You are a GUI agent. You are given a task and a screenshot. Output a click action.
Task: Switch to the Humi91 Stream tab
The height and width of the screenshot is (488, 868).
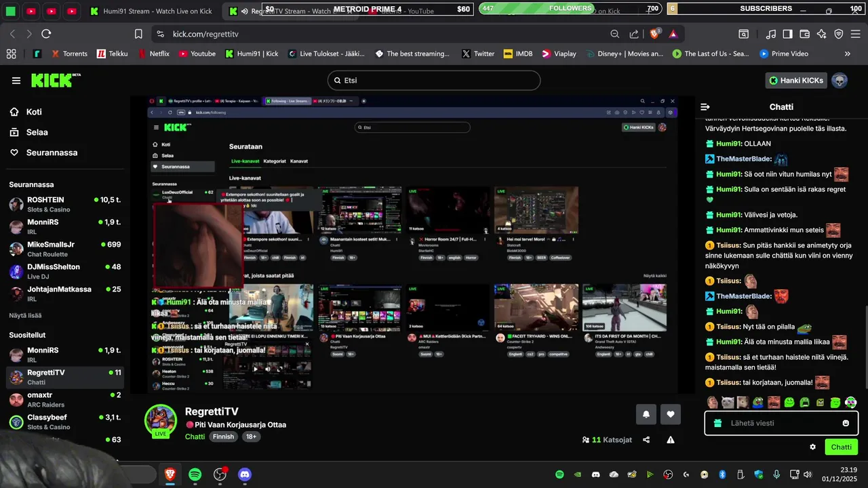pos(151,12)
